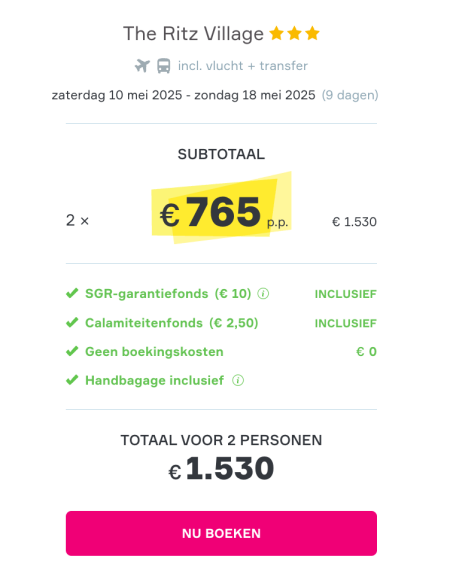Click the bus transfer icon

(163, 66)
